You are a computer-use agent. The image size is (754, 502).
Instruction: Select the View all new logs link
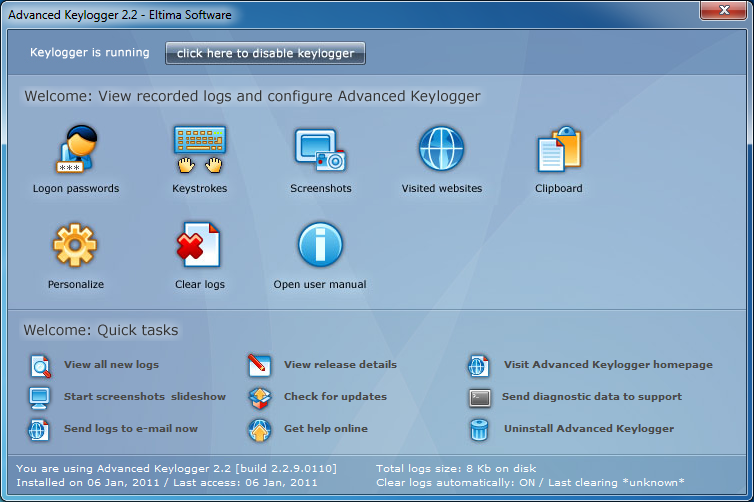[112, 364]
